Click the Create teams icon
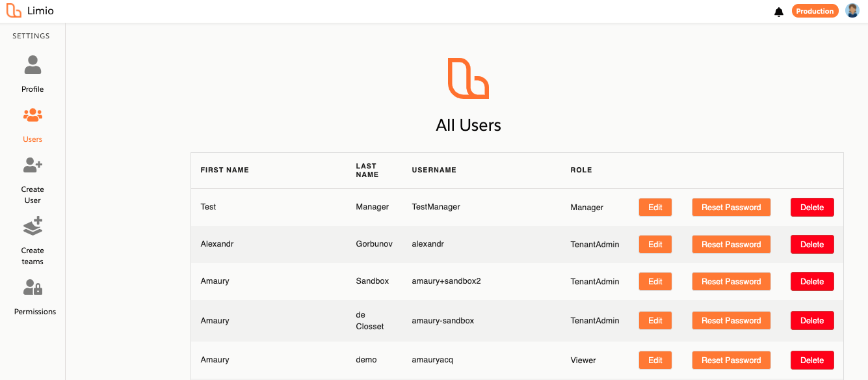This screenshot has width=868, height=380. coord(33,226)
